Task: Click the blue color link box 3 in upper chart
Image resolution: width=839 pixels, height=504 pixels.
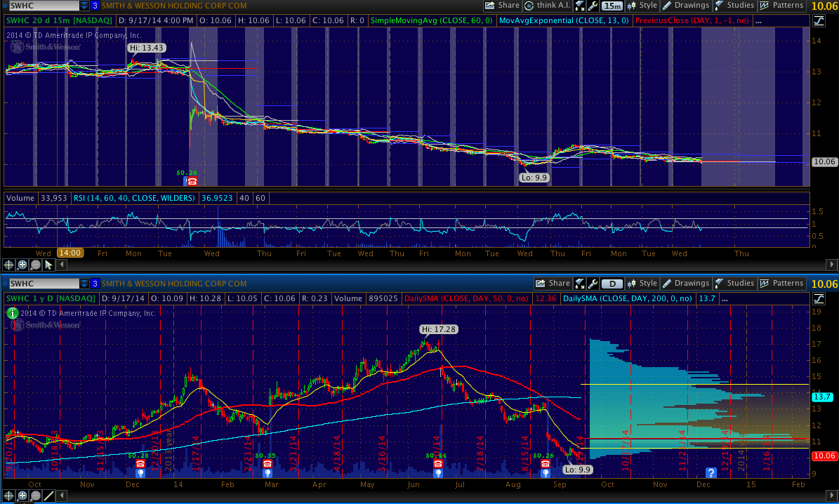Action: [x=95, y=6]
